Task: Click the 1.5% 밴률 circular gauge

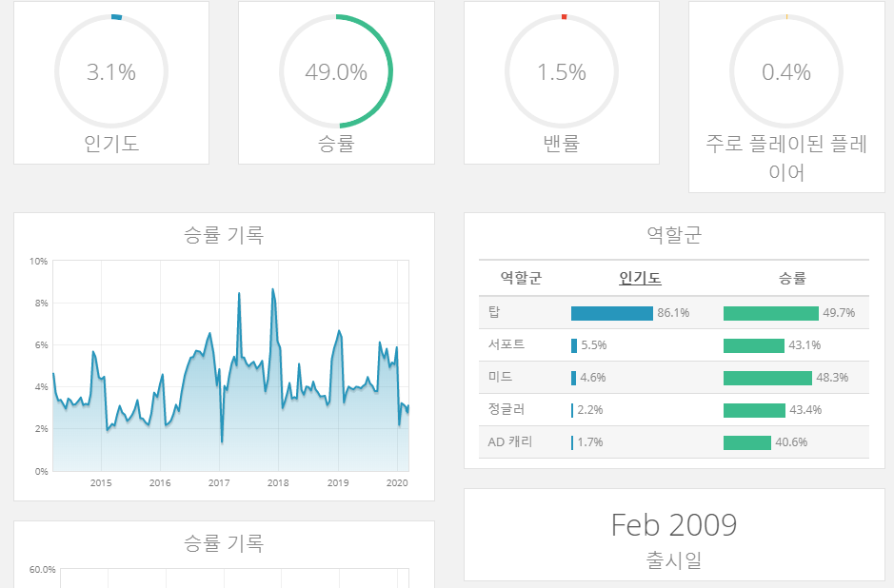Action: click(562, 71)
